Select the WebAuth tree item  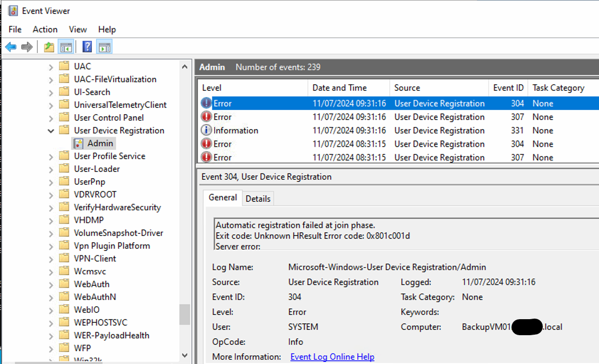point(92,284)
